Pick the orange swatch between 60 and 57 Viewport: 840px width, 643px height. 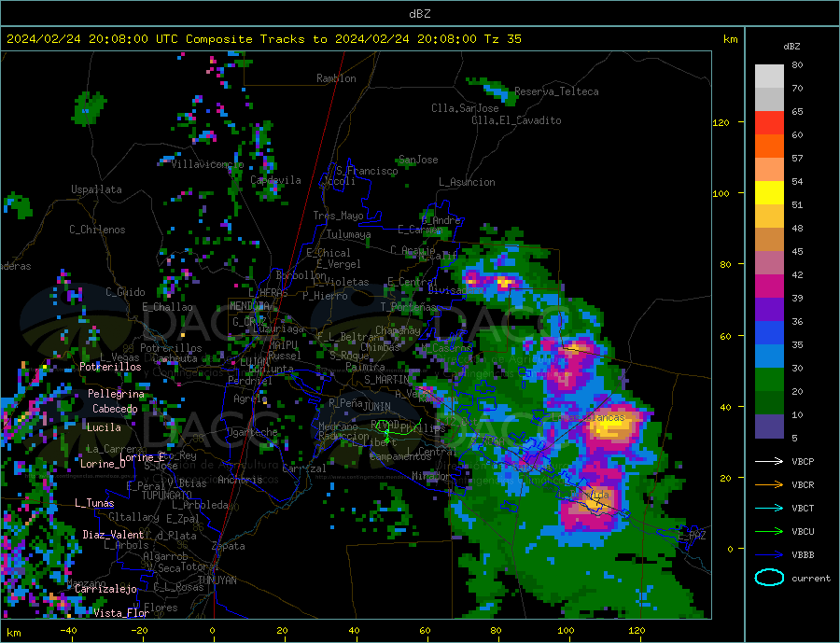coord(769,147)
